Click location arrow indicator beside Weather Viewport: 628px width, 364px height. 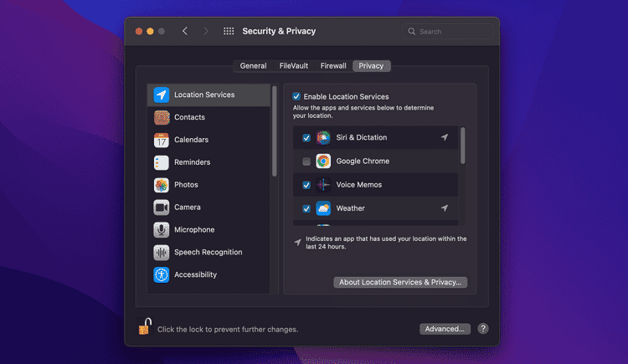coord(444,208)
